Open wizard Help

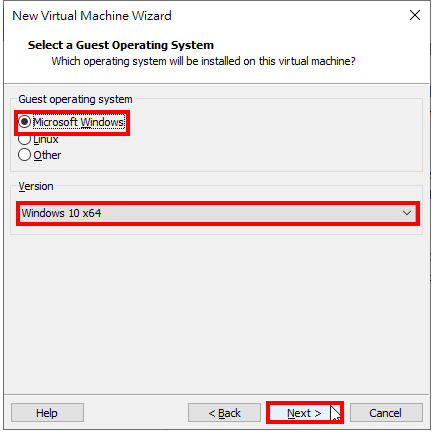pos(47,413)
